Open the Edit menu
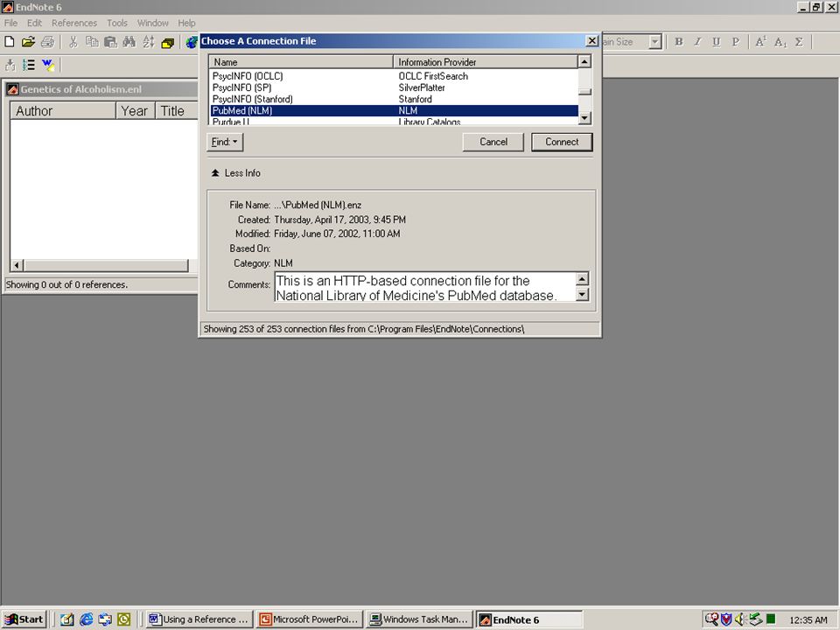 34,23
